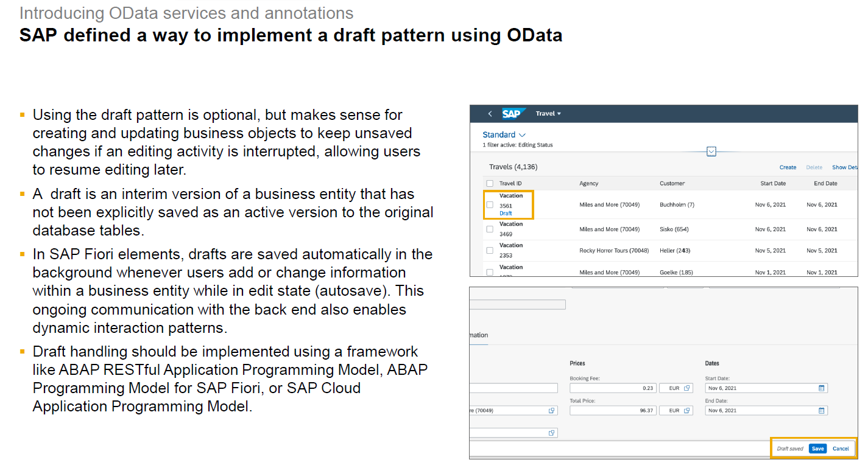Expand the header with the chevron button
Image resolution: width=868 pixels, height=471 pixels.
click(711, 152)
